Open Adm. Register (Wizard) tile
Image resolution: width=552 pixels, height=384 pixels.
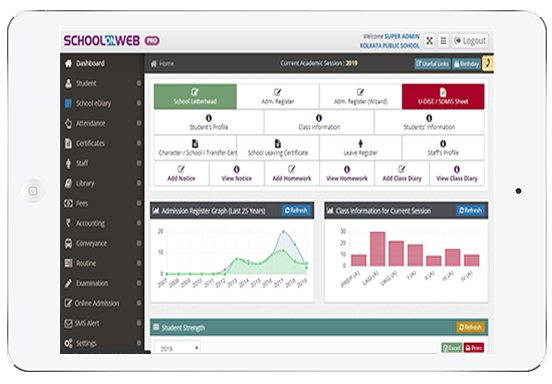(360, 96)
